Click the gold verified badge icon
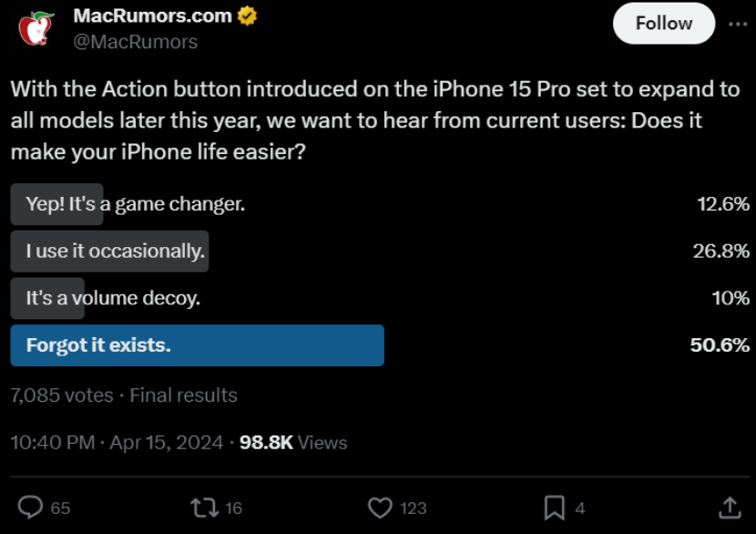The width and height of the screenshot is (756, 534). 247,15
